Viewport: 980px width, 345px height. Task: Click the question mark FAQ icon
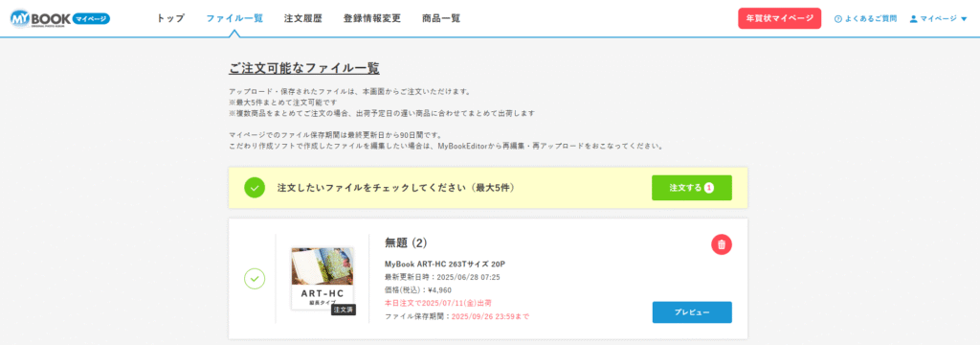click(838, 19)
